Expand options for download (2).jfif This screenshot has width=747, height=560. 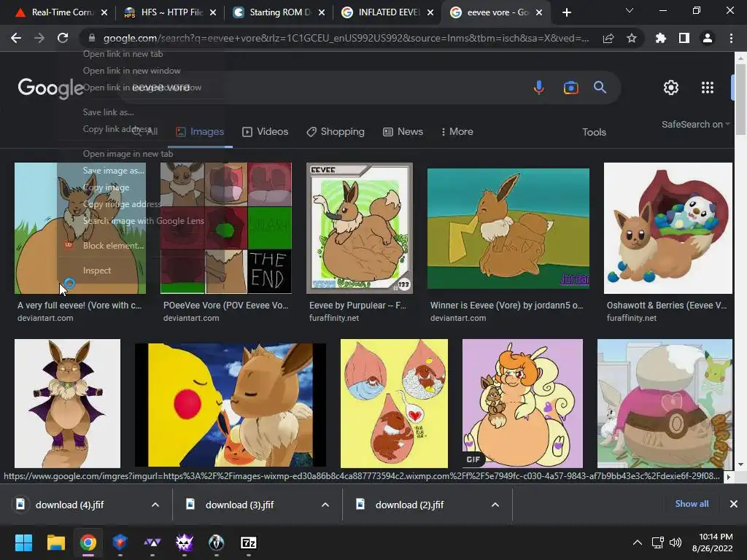495,505
